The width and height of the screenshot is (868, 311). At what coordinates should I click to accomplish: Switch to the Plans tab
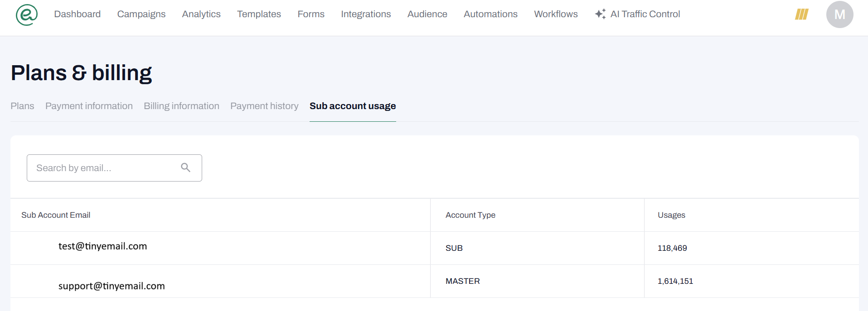click(22, 106)
